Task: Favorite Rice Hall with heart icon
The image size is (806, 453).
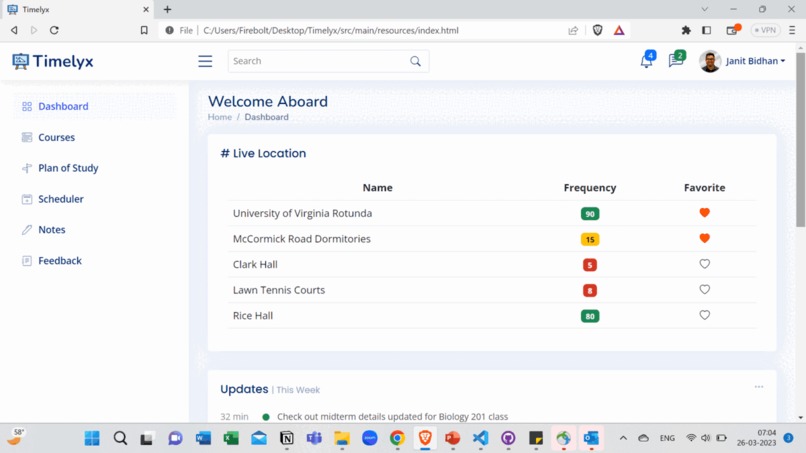Action: click(x=704, y=315)
